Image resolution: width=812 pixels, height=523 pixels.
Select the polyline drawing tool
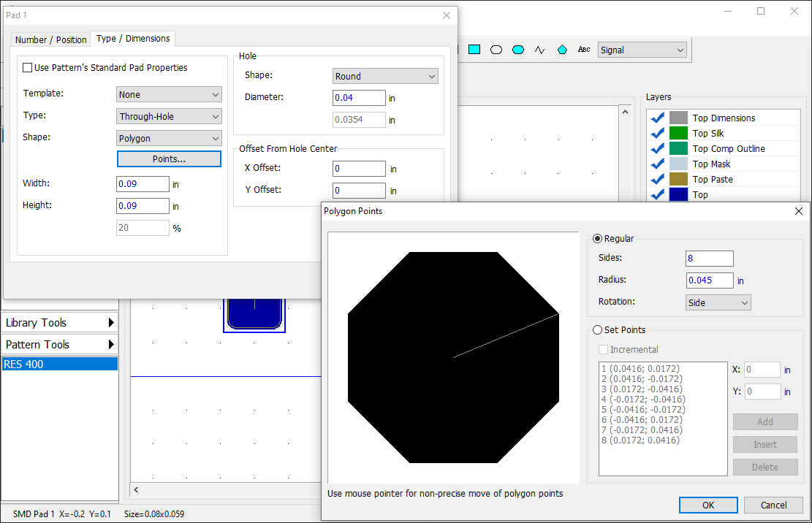coord(539,50)
